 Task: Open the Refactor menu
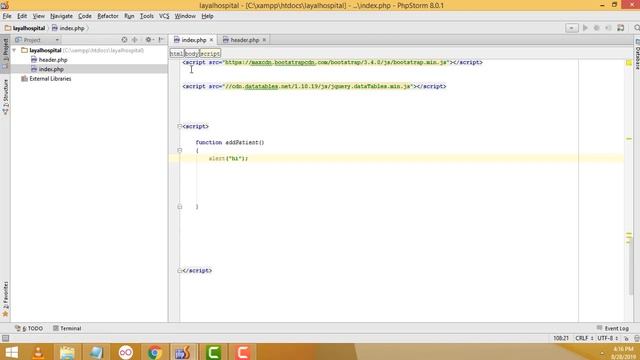(108, 16)
